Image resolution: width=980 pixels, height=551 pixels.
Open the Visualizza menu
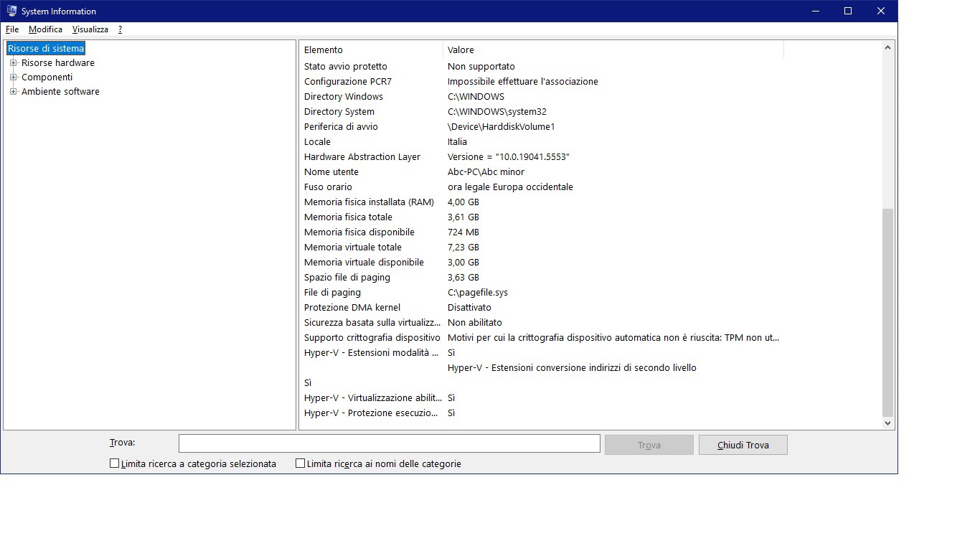90,29
